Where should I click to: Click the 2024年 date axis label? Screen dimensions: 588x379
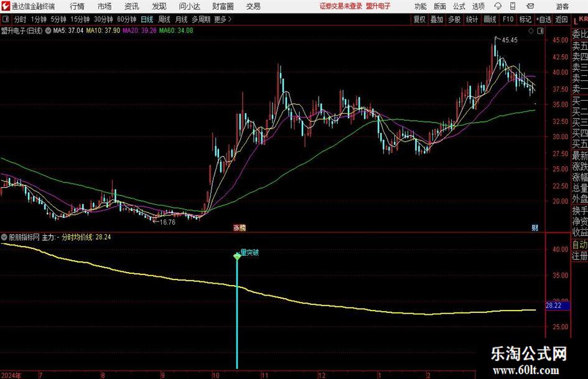[11, 375]
